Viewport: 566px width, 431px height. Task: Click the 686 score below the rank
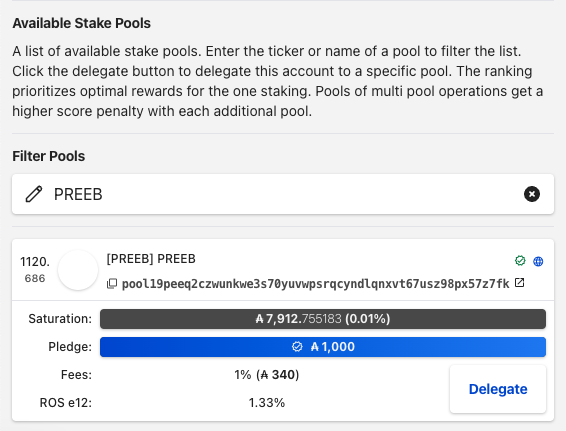click(x=35, y=278)
